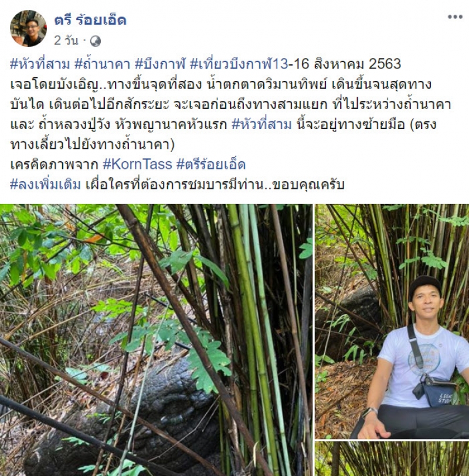This screenshot has width=469, height=476.
Task: Click the 'ขอบคุณครับ' closing text
Action: tap(308, 185)
